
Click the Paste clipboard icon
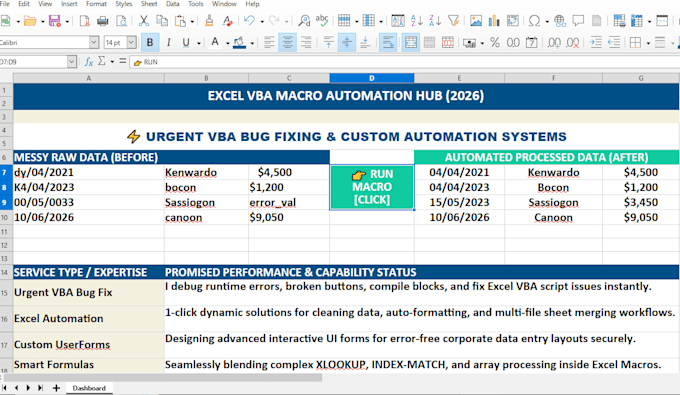pos(180,20)
